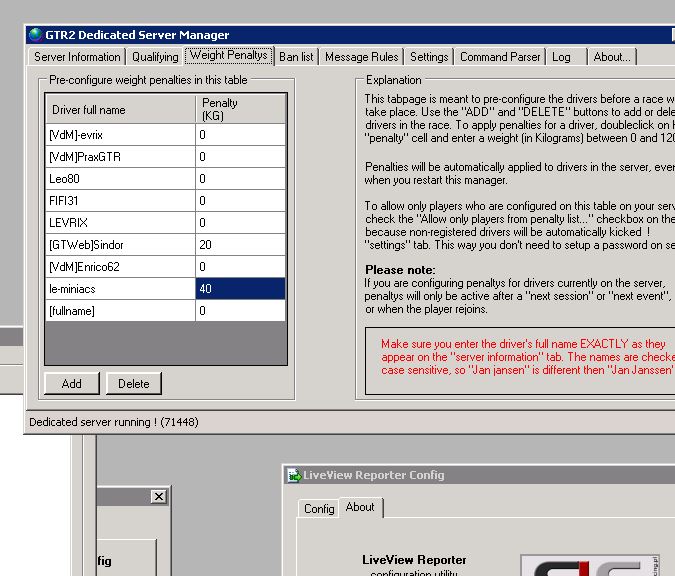The image size is (675, 576).
Task: Select the [VdM]PraxGTR driver name cell
Action: pos(120,157)
